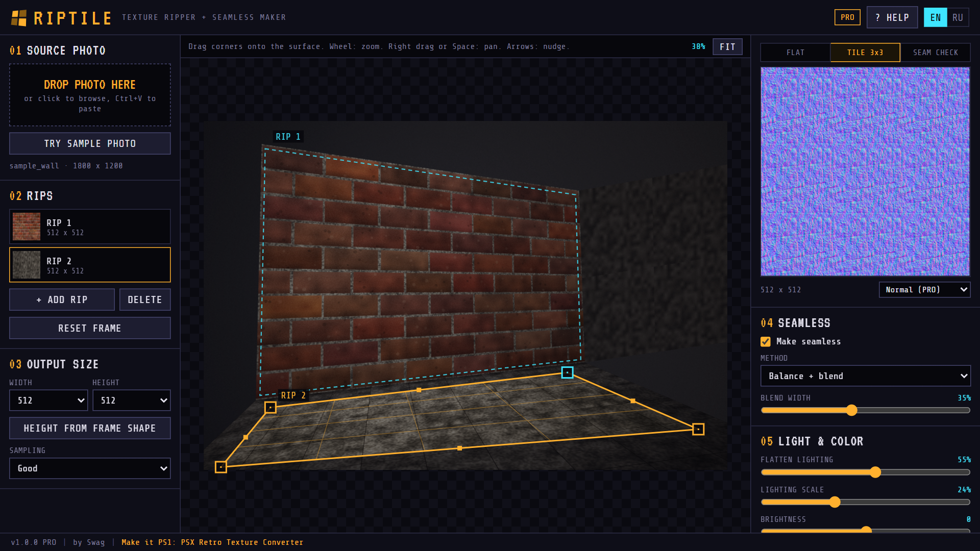Click the RIP 2 frame label on canvas
980x551 pixels.
[293, 395]
